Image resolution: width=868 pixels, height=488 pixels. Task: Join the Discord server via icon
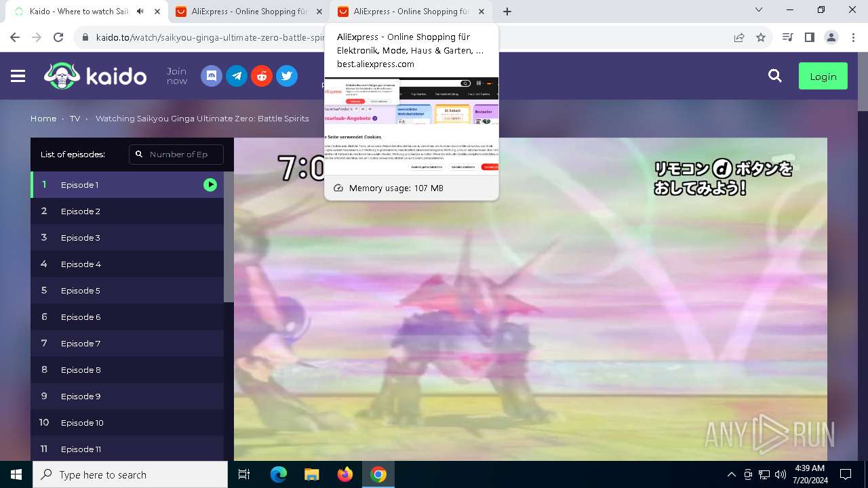click(x=212, y=76)
